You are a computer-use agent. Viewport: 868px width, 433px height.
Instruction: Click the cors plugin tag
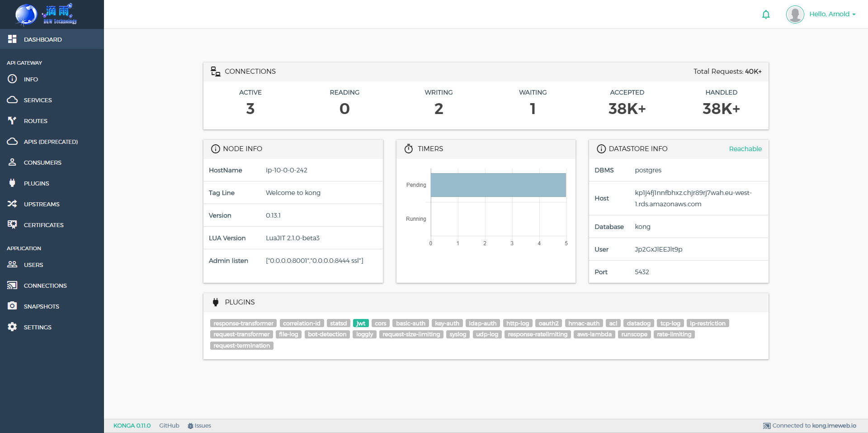(381, 323)
